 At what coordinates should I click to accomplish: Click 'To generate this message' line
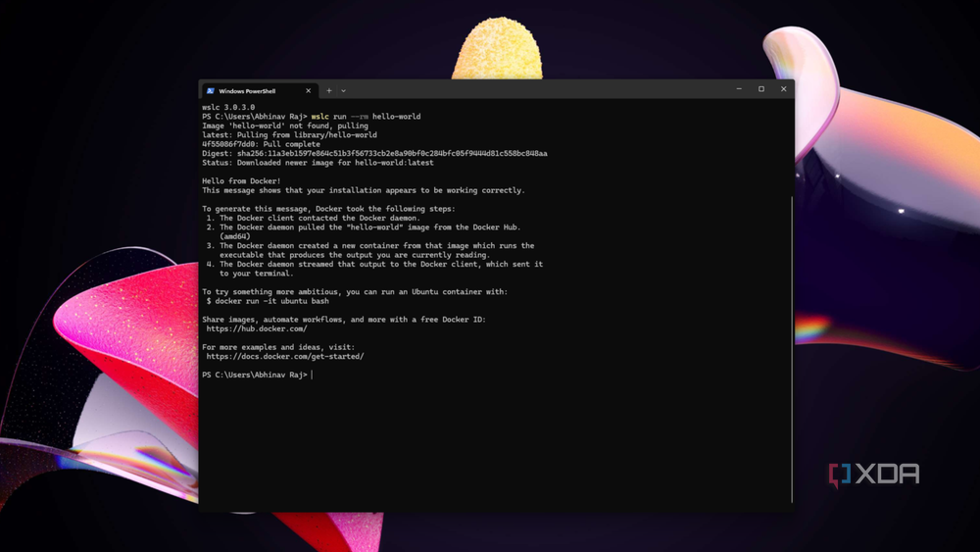tap(328, 209)
